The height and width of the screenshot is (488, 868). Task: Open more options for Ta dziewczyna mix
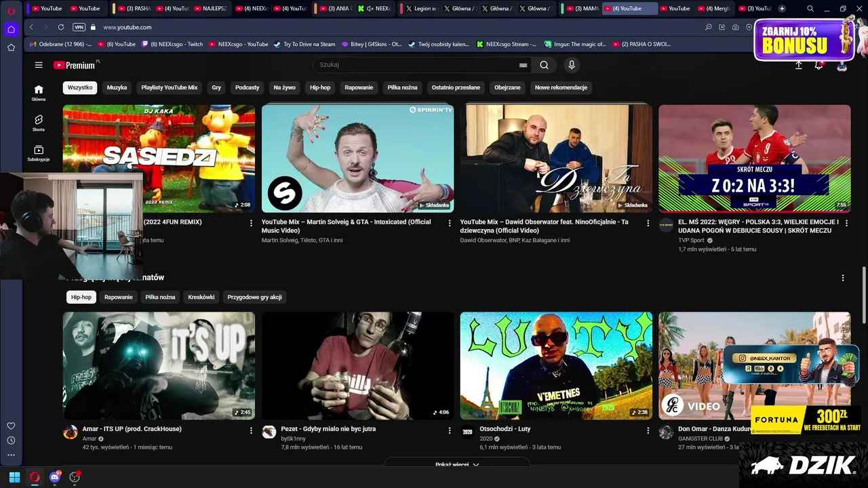[x=648, y=222]
